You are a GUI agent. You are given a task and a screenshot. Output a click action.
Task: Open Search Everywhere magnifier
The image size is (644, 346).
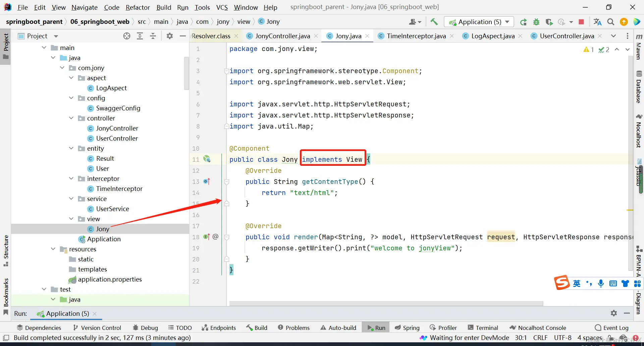click(611, 22)
